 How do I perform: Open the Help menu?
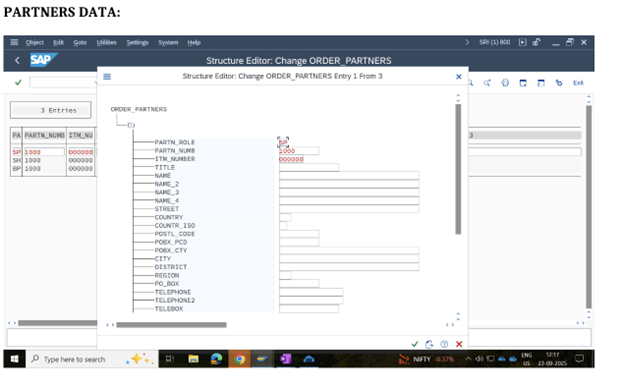[x=194, y=43]
